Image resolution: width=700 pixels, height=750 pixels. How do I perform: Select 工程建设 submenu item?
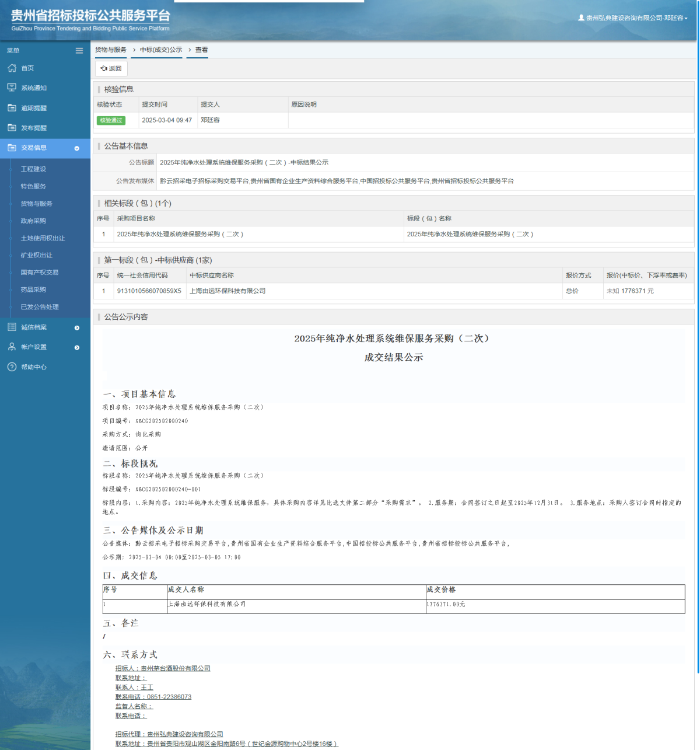pos(33,169)
